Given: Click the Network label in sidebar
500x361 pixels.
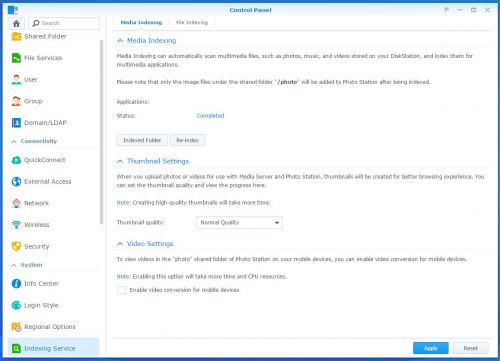Looking at the screenshot, I should 37,203.
